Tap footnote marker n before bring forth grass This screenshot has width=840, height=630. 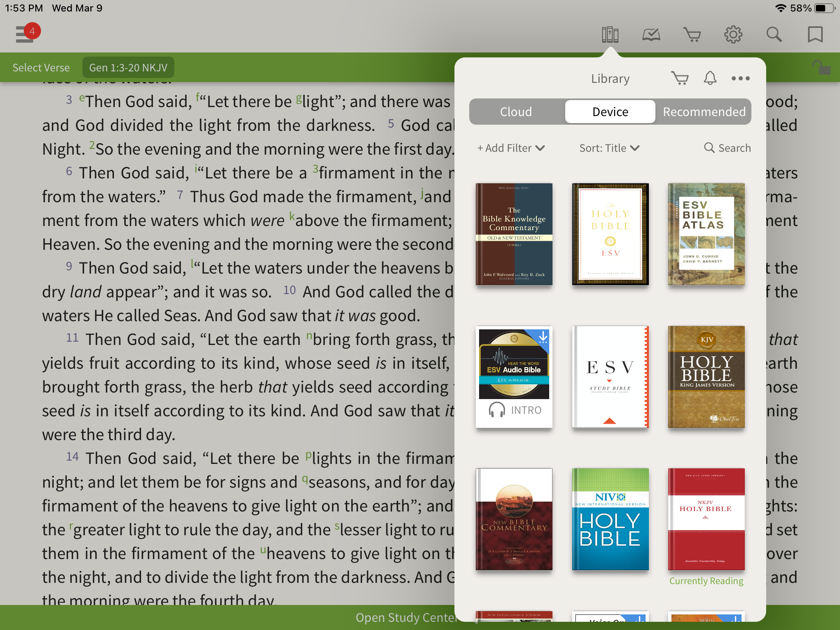tap(309, 336)
